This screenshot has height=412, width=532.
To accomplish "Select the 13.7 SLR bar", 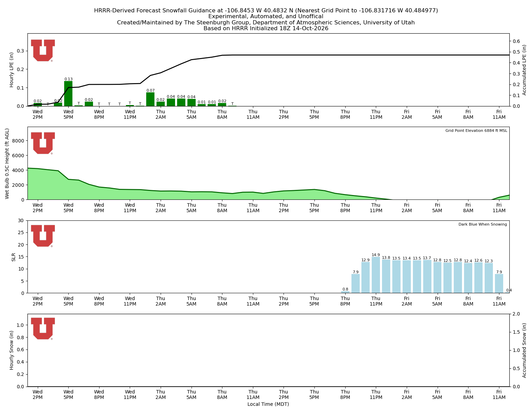I will pyautogui.click(x=427, y=276).
